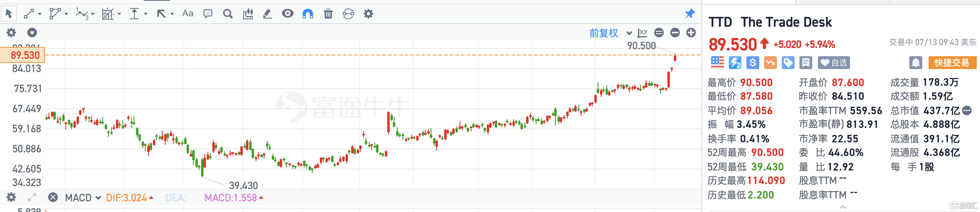This screenshot has height=212, width=980.
Task: Toggle the blue magnet snap mode
Action: (308, 14)
